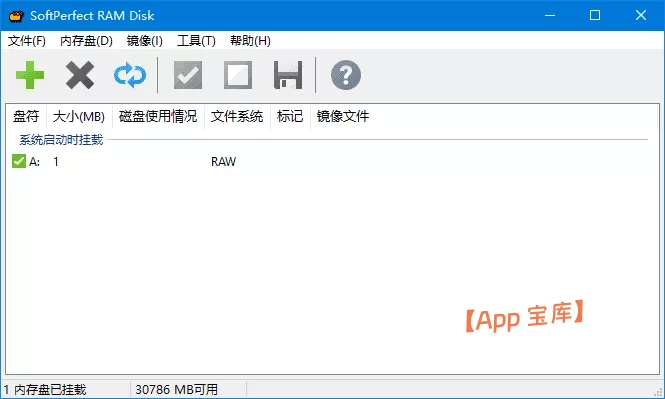The image size is (665, 399).
Task: Minimize the RAM Disk window
Action: click(550, 15)
